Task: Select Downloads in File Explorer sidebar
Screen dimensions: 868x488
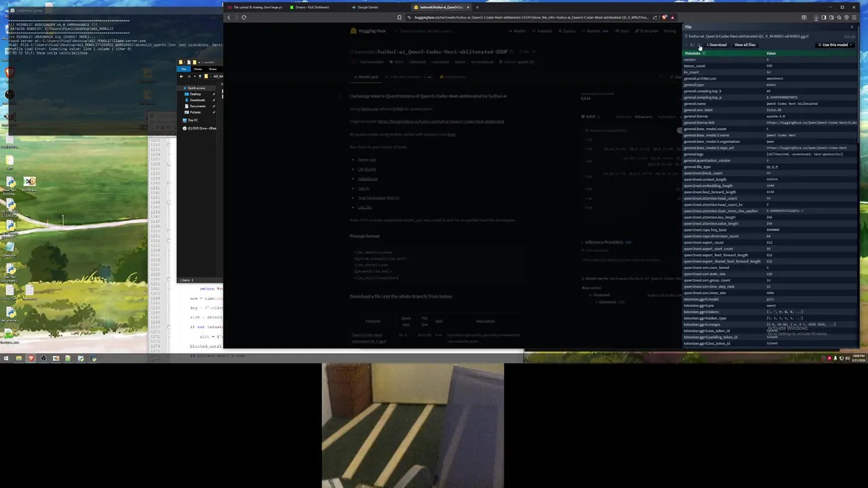Action: 197,100
